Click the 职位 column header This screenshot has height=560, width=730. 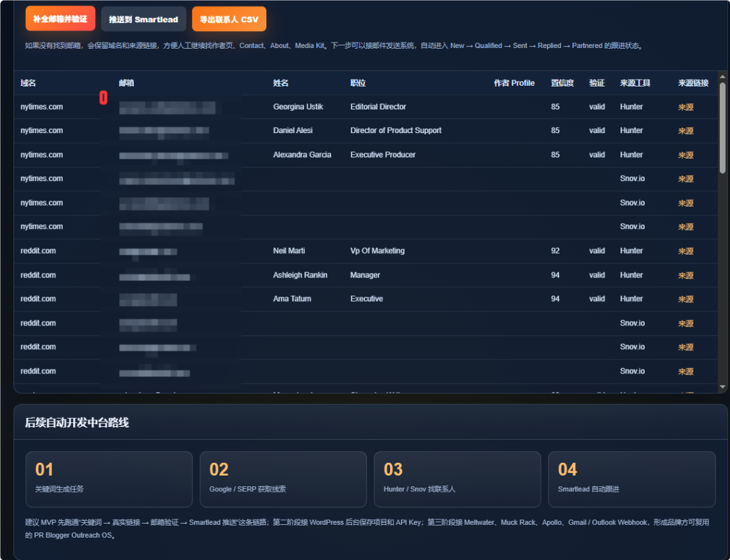[x=358, y=83]
